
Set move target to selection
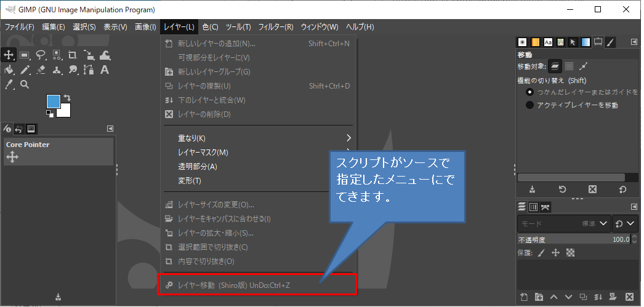click(570, 66)
